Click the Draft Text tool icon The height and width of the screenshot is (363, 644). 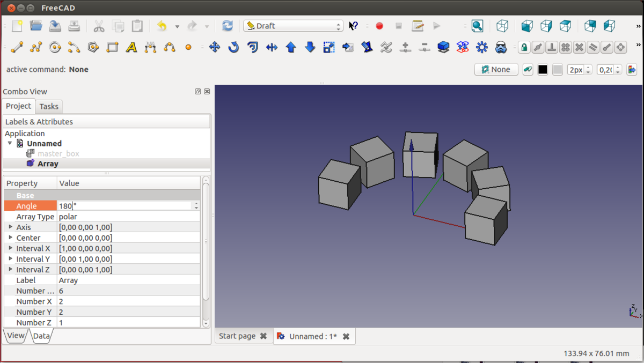click(131, 47)
